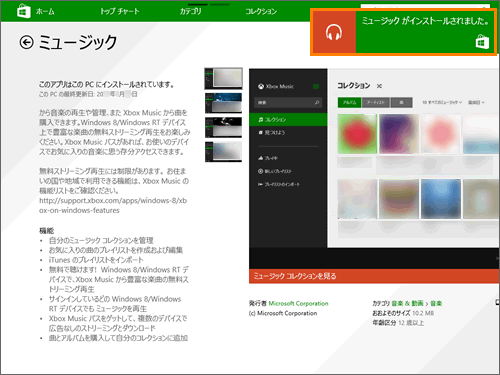Click the shuffle icon next to コレクション heading
500x375 pixels.
point(379,86)
